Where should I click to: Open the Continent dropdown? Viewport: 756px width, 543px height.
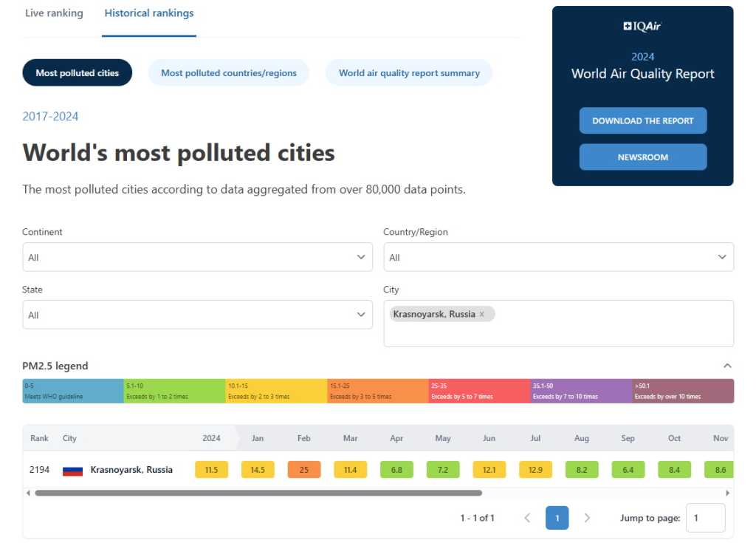coord(197,257)
